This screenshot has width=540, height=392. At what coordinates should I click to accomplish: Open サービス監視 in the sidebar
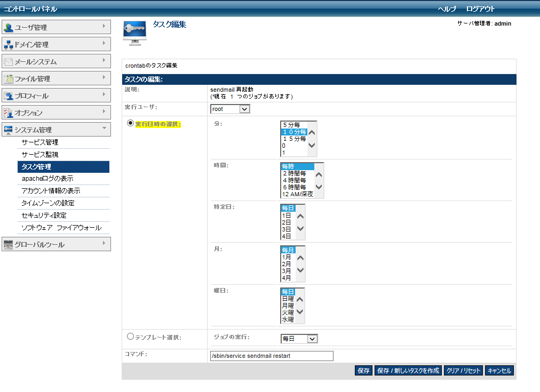pos(40,154)
